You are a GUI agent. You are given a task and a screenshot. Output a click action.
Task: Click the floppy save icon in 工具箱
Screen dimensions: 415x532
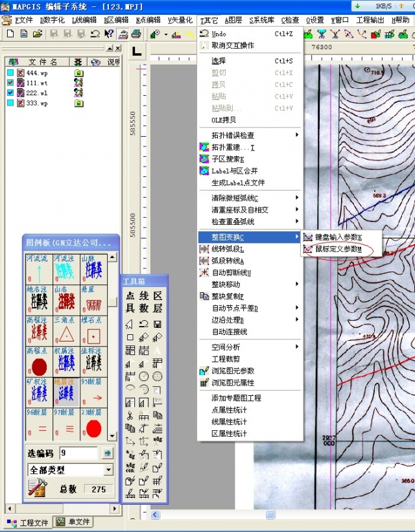coord(158,324)
